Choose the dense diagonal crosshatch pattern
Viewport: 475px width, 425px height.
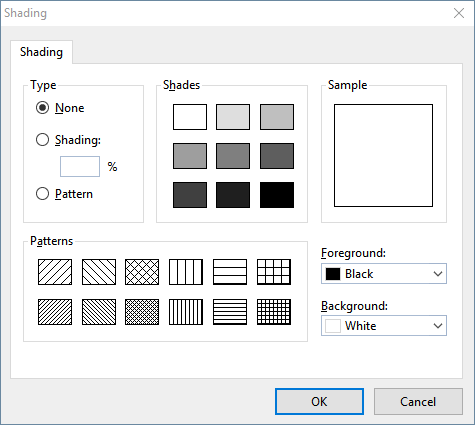coord(142,312)
